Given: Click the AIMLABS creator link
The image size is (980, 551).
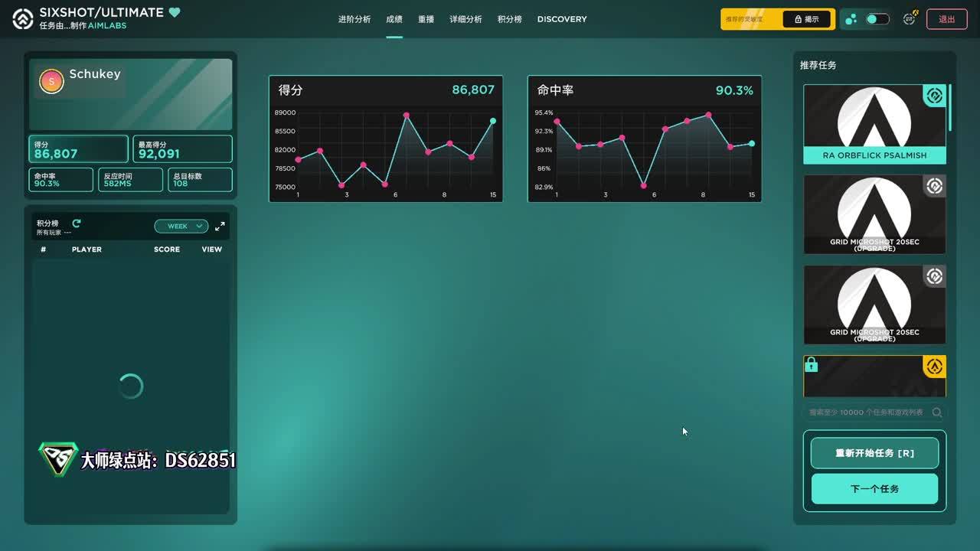Looking at the screenshot, I should pyautogui.click(x=107, y=26).
